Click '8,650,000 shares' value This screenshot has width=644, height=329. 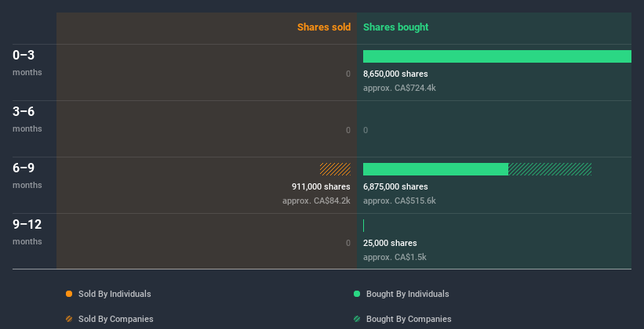(x=395, y=74)
